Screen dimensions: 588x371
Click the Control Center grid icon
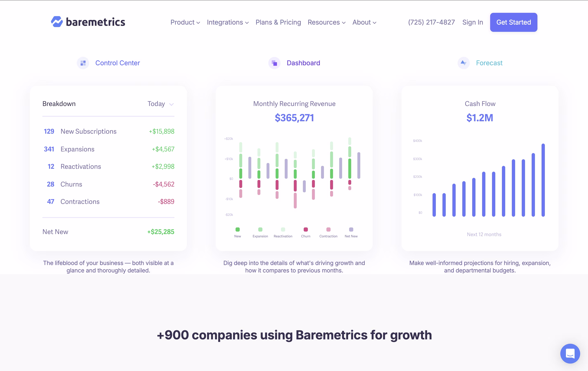tap(83, 63)
